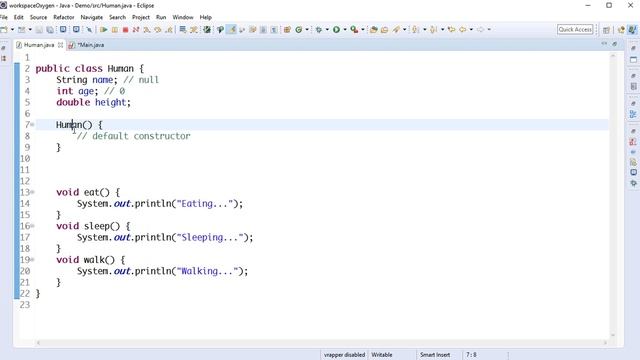Open the External Tools dropdown arrow
Screen dimensions: 640x360
[362, 29]
